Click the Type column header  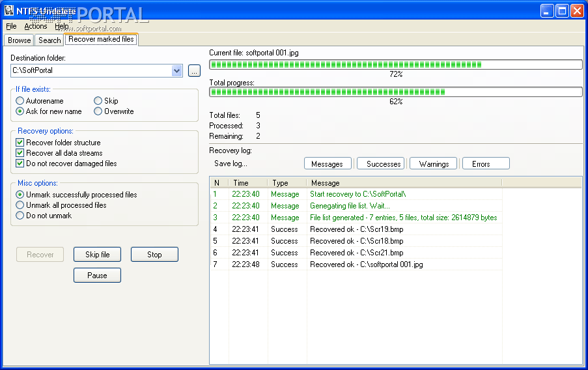(x=287, y=183)
